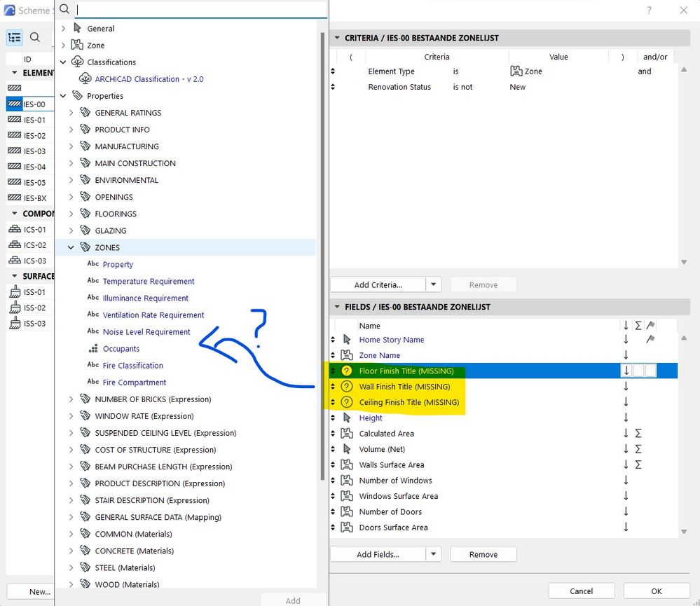Viewport: 700px width, 606px height.
Task: Select Fire Compartment property
Action: [x=135, y=382]
